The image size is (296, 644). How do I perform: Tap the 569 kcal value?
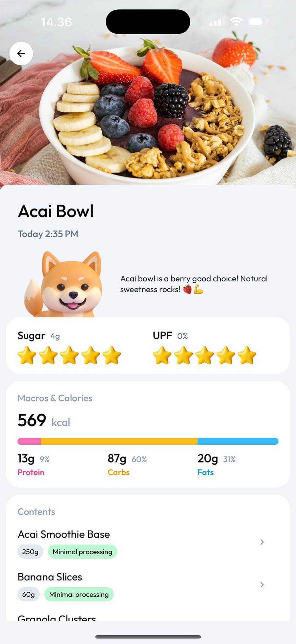tap(32, 420)
